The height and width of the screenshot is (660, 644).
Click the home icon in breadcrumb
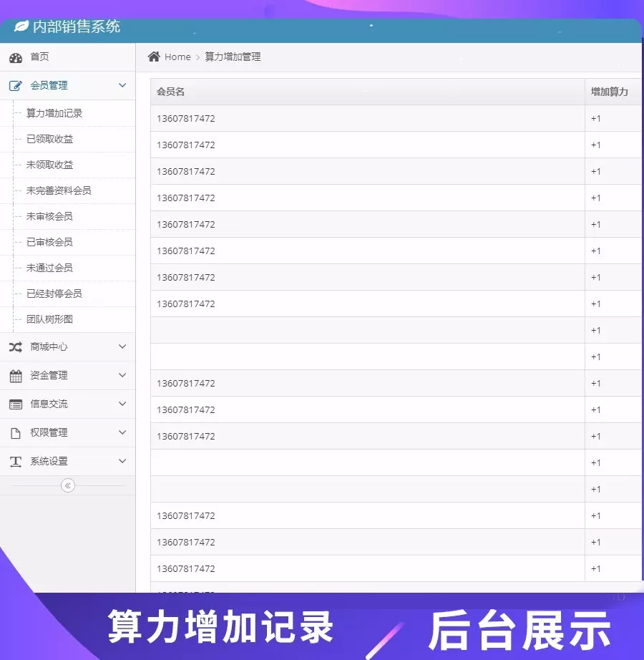pyautogui.click(x=154, y=57)
